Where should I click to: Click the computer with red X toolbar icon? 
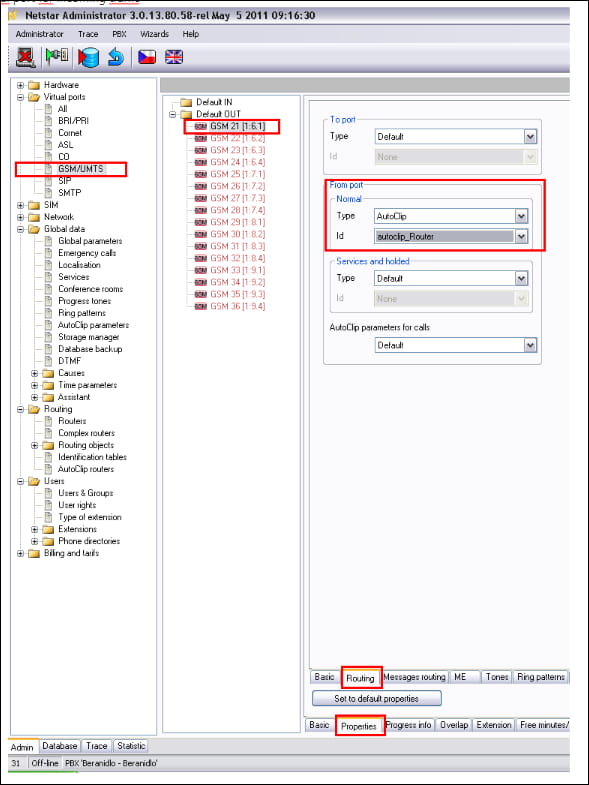(x=25, y=57)
